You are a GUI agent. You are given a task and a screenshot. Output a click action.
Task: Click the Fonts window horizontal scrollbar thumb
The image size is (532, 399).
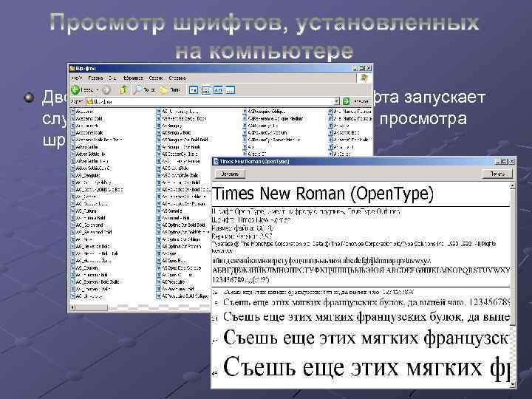coord(92,307)
